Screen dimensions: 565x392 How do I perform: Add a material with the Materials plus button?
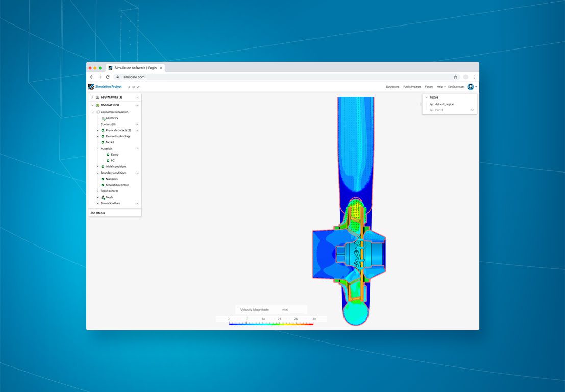coord(137,149)
